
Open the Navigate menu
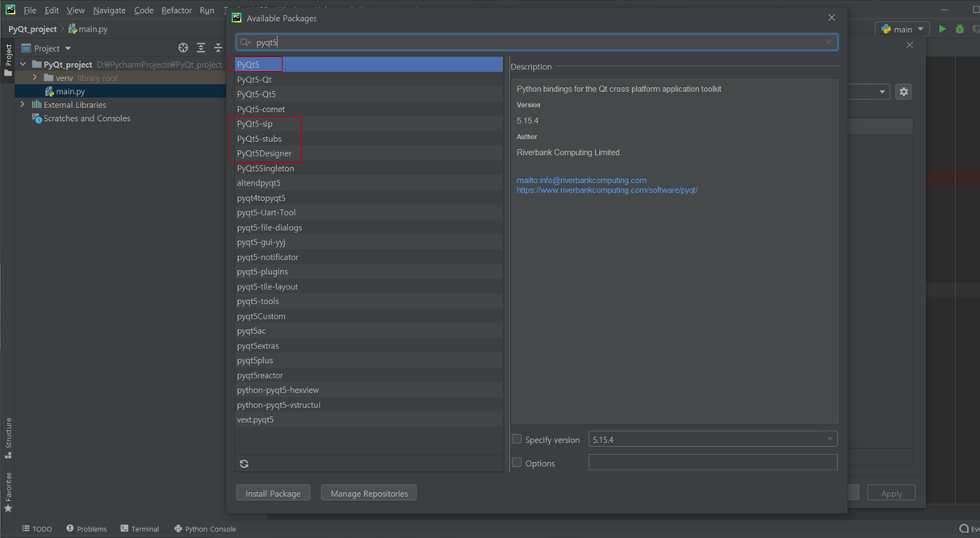click(x=109, y=10)
